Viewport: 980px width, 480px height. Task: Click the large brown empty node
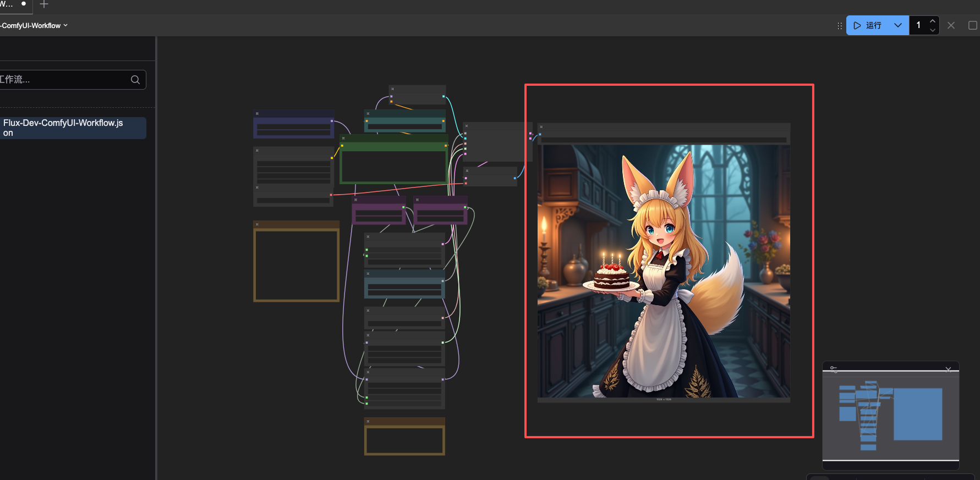click(296, 261)
